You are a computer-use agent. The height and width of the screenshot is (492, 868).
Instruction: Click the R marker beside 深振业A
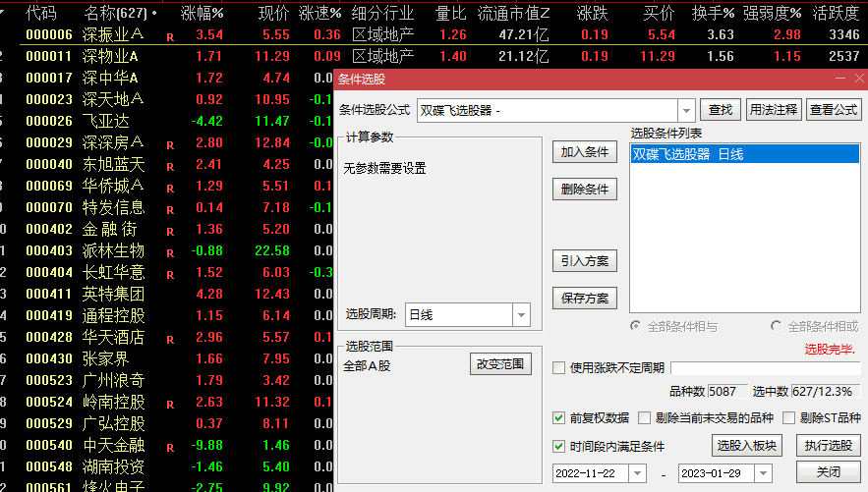point(170,37)
